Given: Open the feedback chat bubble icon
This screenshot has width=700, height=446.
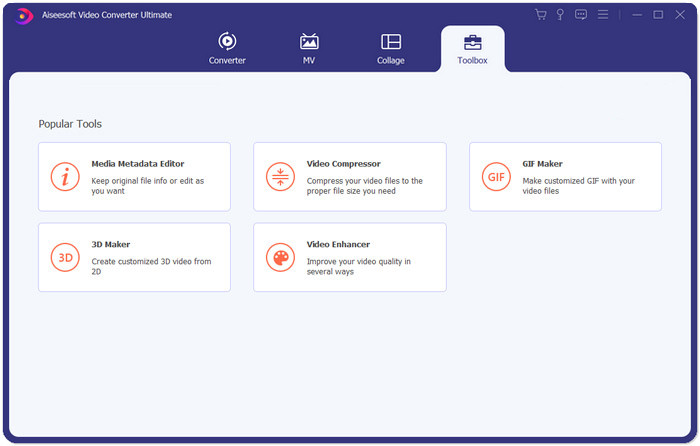Looking at the screenshot, I should [x=581, y=15].
